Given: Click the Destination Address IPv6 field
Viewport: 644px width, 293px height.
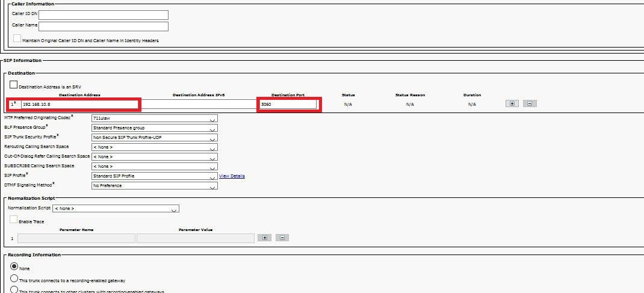Looking at the screenshot, I should click(199, 104).
